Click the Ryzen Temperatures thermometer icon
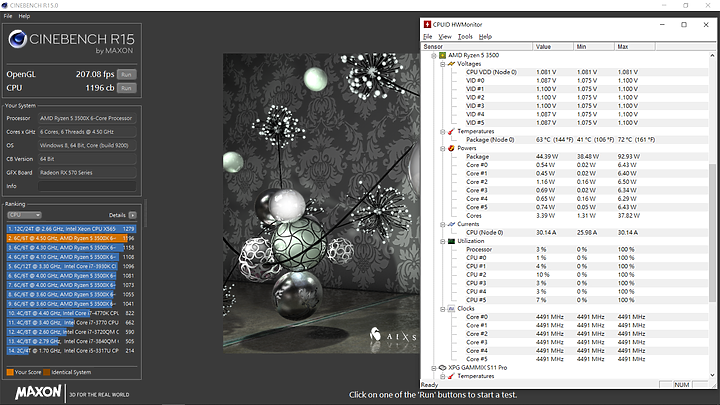 [x=451, y=131]
